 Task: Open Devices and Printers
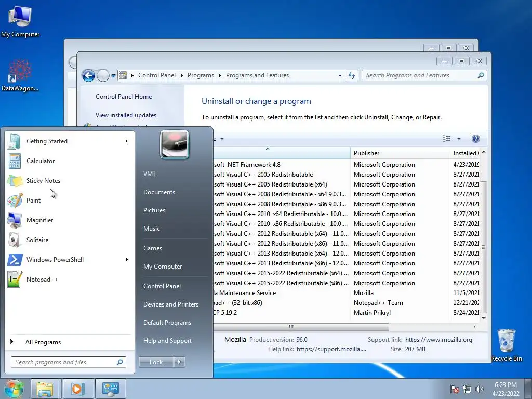click(x=171, y=304)
